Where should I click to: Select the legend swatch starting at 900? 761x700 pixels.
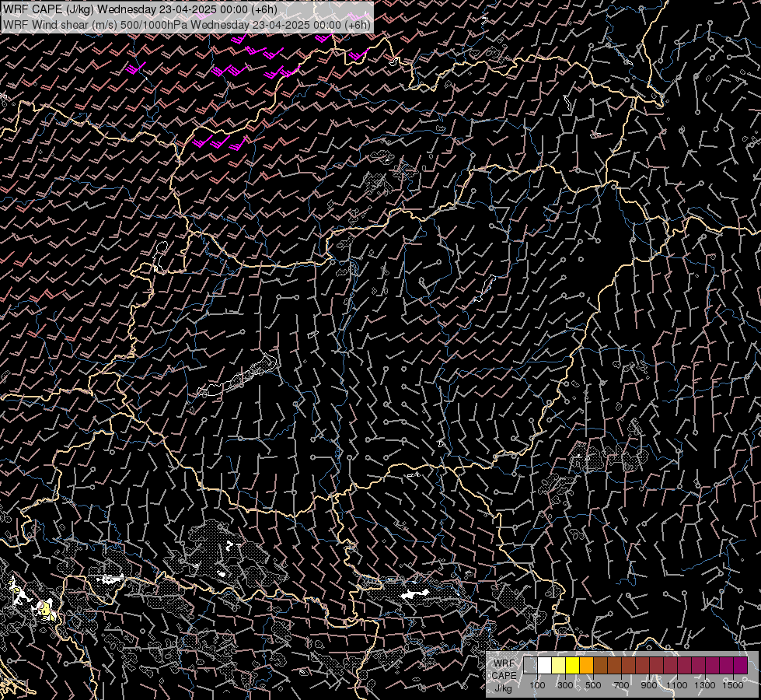click(x=657, y=665)
